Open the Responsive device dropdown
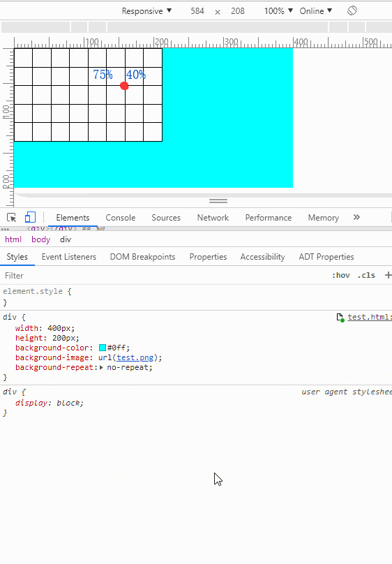This screenshot has height=564, width=392. [x=146, y=11]
